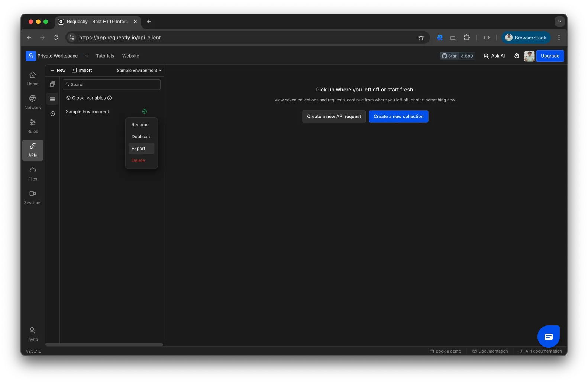Click the v25.7.1 version label
Viewport: 588px width, 383px height.
point(33,351)
